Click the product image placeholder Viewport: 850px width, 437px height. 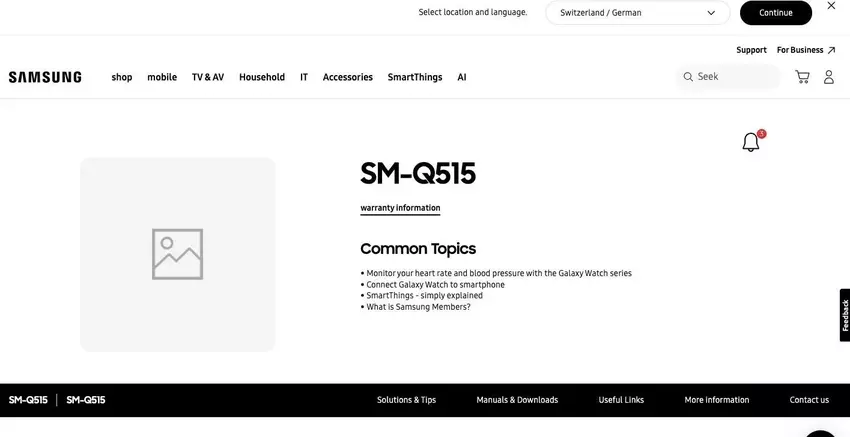tap(177, 254)
